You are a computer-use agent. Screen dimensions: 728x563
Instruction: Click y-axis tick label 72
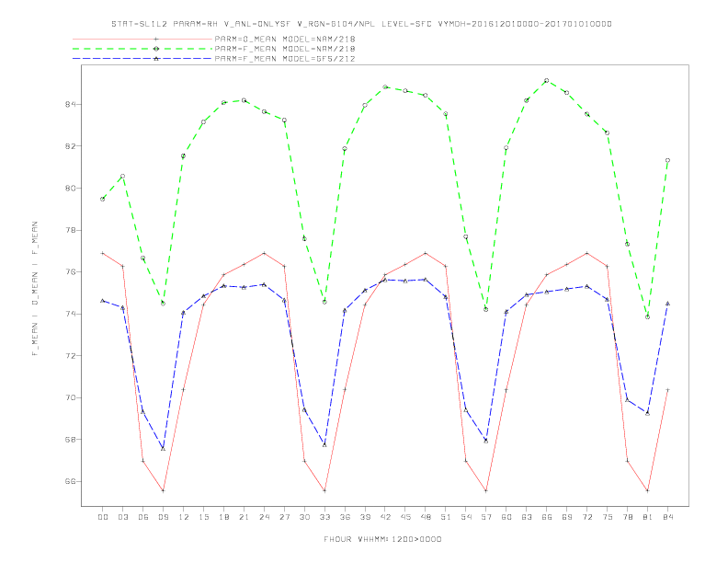[71, 356]
